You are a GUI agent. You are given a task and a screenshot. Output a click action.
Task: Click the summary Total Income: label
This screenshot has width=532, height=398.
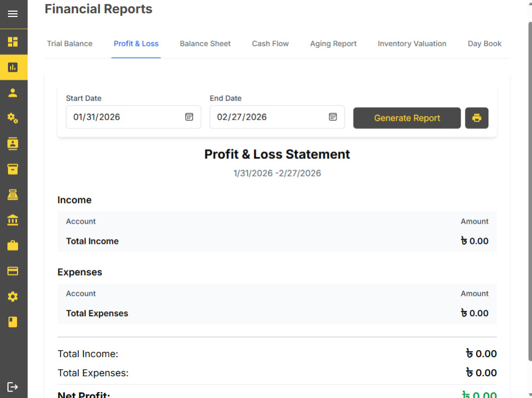point(88,354)
